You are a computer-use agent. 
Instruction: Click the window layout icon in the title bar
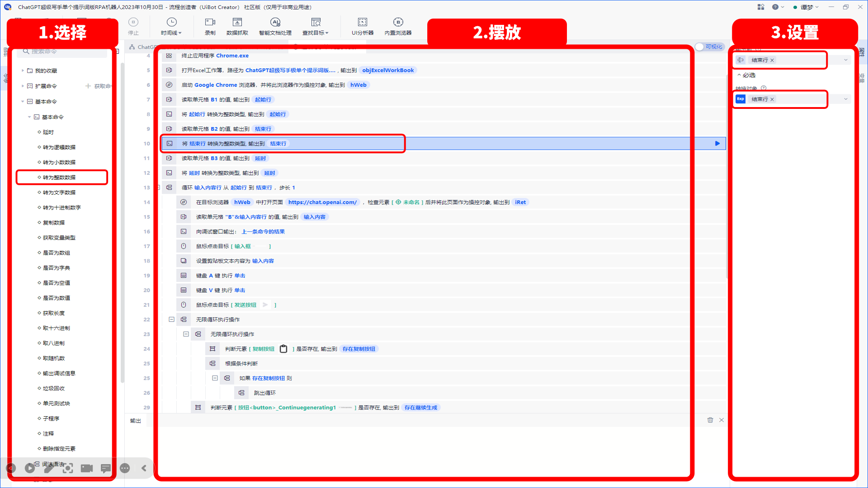tap(761, 7)
